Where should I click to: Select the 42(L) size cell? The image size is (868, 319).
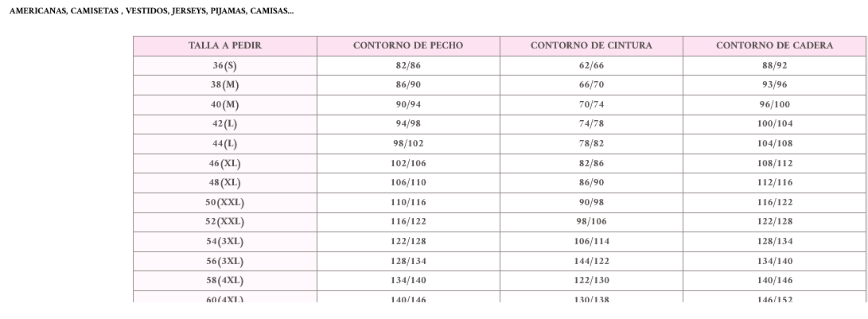(x=224, y=124)
